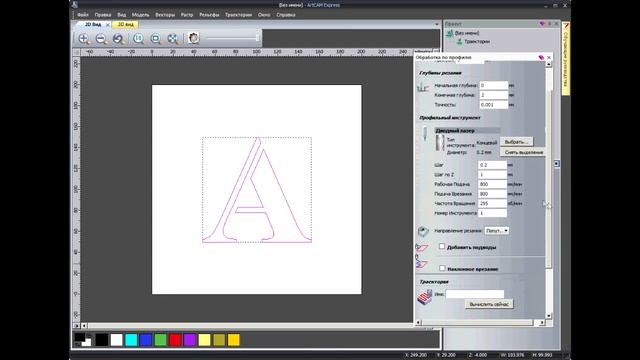This screenshot has height=360, width=640.
Task: Select the red color swatch
Action: (175, 340)
